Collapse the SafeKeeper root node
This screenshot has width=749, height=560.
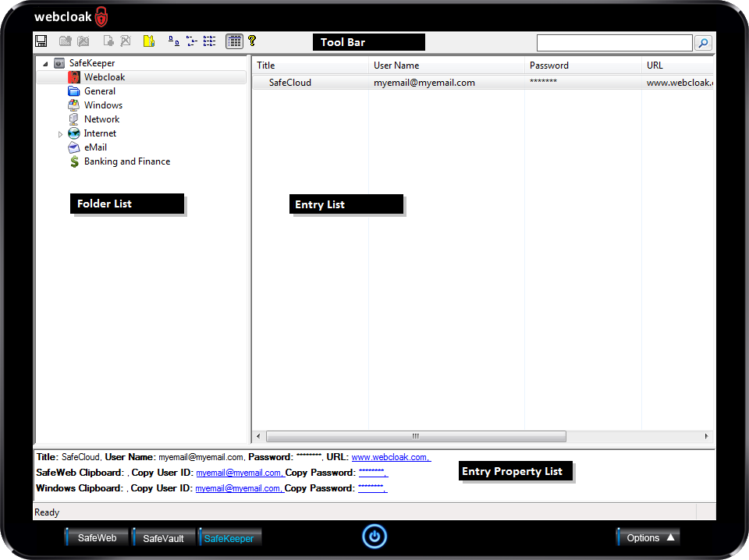click(x=44, y=64)
